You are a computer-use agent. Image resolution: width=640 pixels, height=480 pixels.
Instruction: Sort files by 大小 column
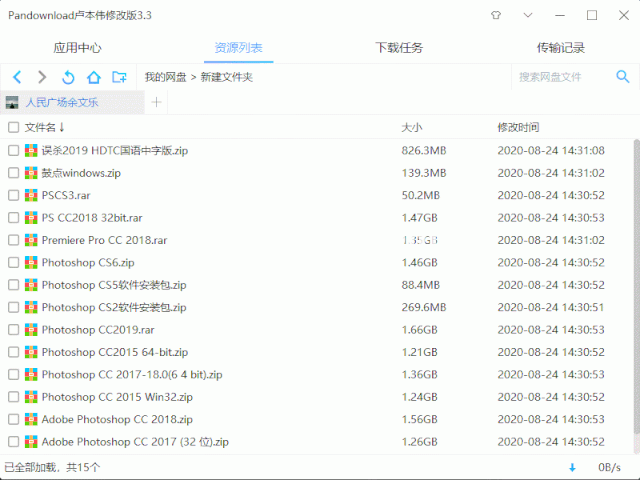pos(412,127)
